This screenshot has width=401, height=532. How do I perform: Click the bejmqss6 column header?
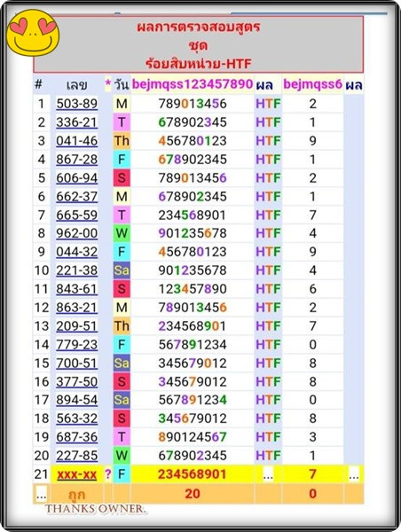point(312,84)
